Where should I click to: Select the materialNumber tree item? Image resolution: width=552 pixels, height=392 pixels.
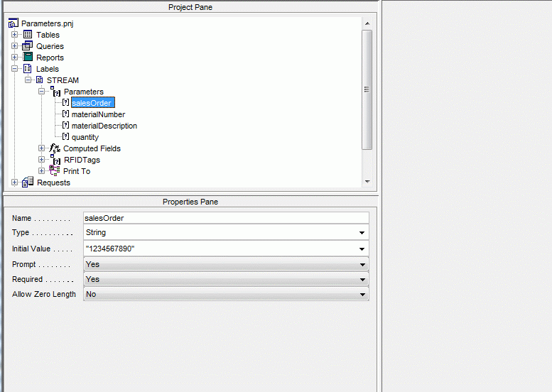(98, 114)
